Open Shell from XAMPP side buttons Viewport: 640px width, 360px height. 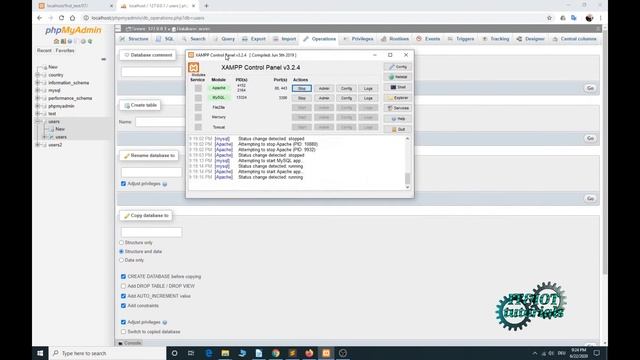(x=398, y=87)
